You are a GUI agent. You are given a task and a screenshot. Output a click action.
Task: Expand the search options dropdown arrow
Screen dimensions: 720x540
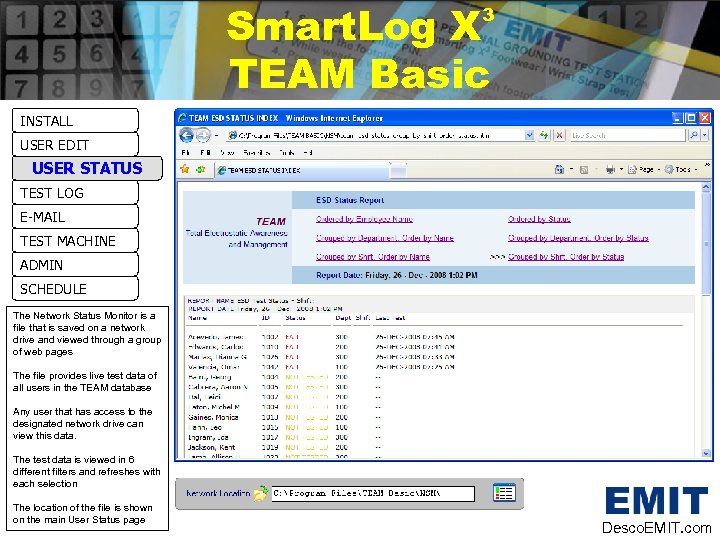[704, 135]
